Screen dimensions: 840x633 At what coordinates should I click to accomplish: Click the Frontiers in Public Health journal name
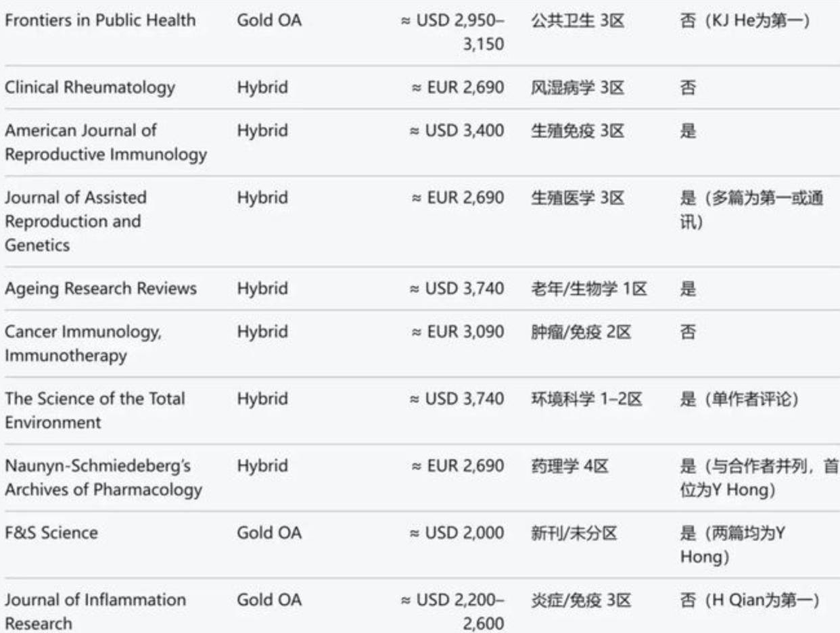coord(100,20)
